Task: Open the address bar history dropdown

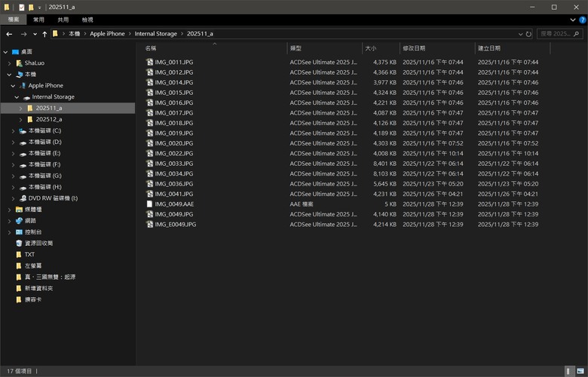Action: point(520,34)
